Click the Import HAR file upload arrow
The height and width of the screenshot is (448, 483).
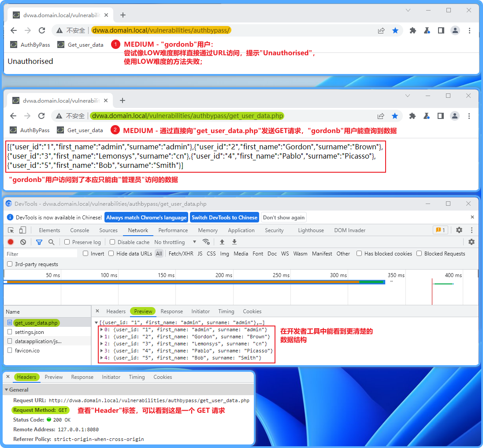(222, 242)
